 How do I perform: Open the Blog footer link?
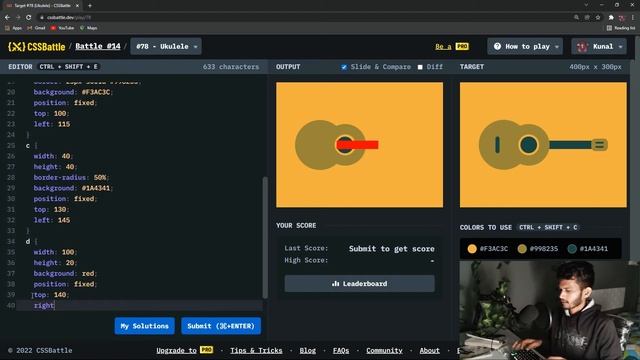tap(307, 350)
